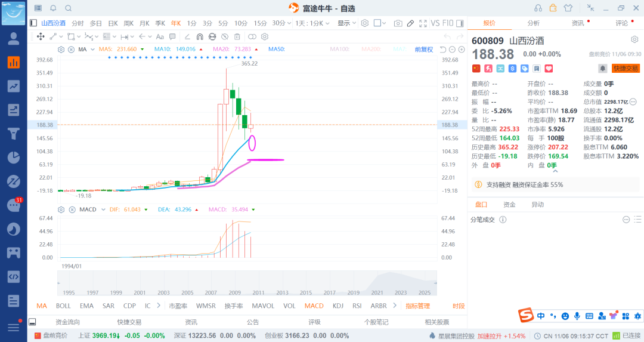Click the red heart favorite icon

coord(549,69)
